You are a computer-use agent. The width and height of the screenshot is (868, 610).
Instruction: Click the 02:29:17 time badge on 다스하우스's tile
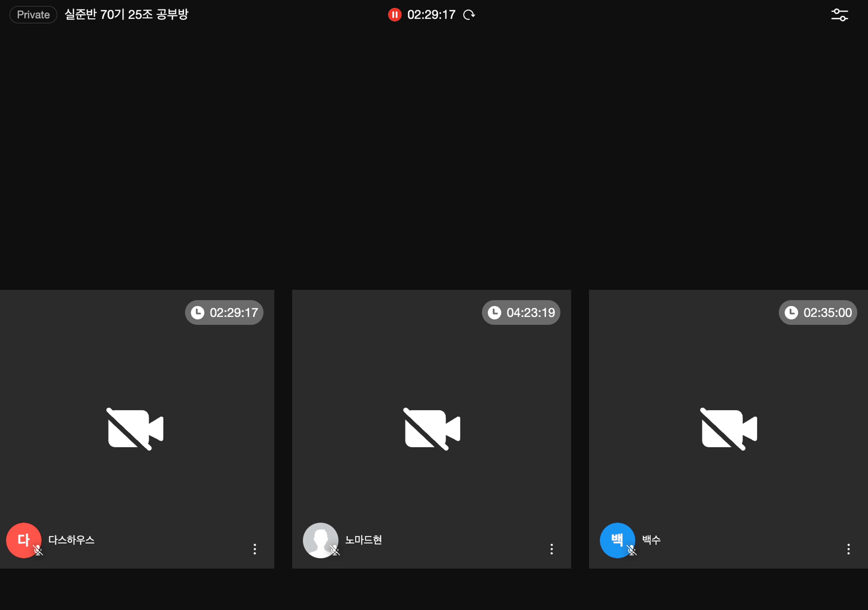pyautogui.click(x=224, y=312)
